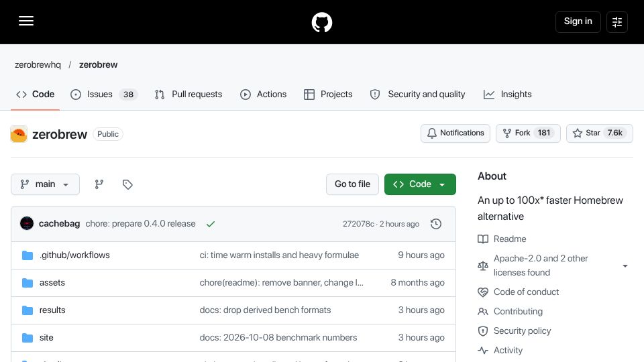Open main branch selector dropdown
This screenshot has width=644, height=362.
click(x=45, y=184)
